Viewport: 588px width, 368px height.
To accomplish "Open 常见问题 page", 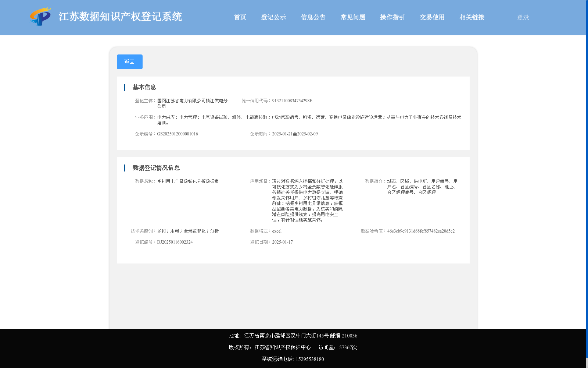I will (353, 17).
